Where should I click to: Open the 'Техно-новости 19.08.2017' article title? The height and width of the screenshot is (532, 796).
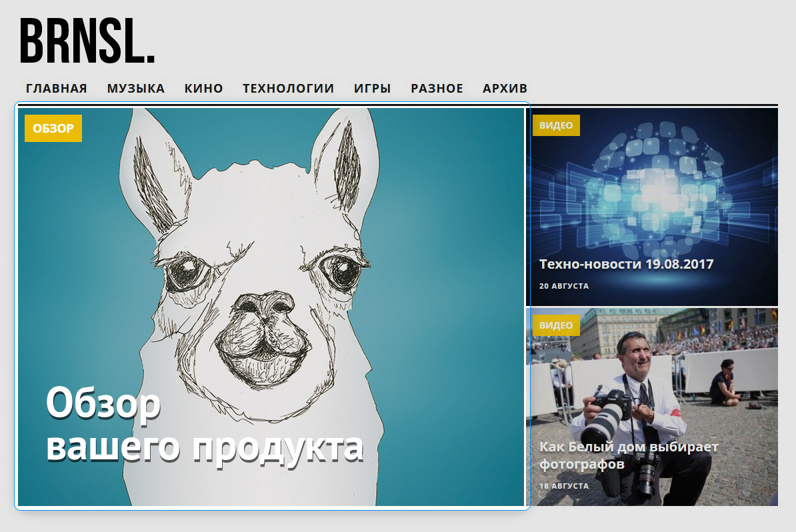626,265
